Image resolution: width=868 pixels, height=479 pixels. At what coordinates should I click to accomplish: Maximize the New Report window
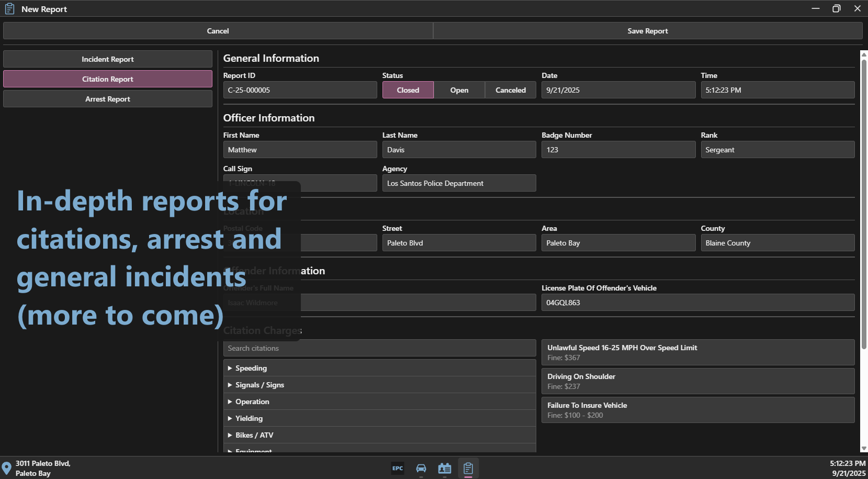click(x=836, y=8)
